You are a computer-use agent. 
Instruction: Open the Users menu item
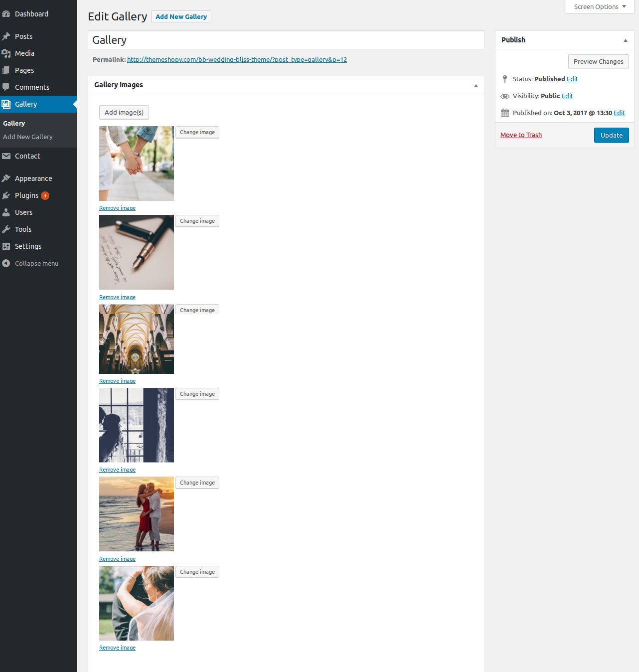23,212
